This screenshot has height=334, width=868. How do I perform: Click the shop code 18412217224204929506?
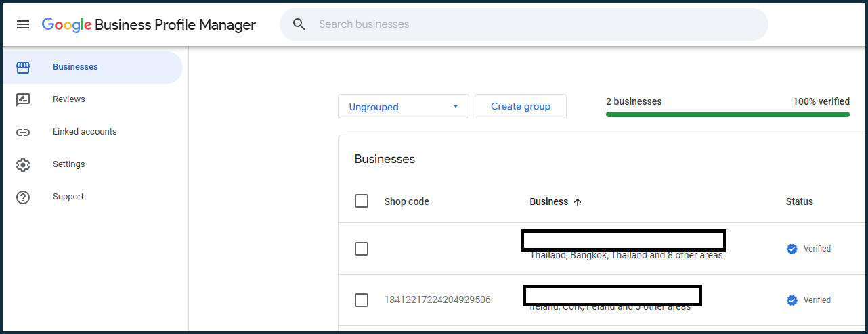click(x=437, y=300)
